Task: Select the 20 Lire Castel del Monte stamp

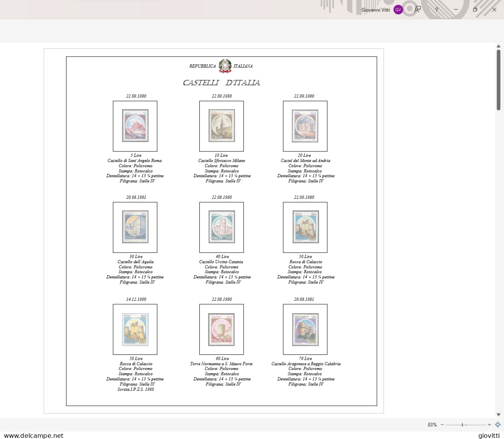Action: (x=305, y=126)
